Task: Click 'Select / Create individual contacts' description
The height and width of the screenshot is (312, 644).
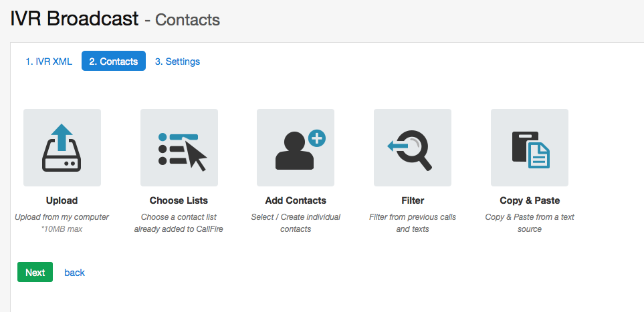Action: tap(296, 223)
